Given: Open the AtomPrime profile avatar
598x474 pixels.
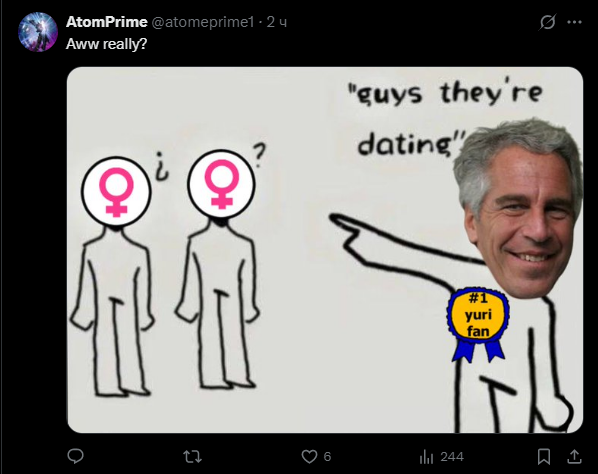Looking at the screenshot, I should pyautogui.click(x=38, y=32).
